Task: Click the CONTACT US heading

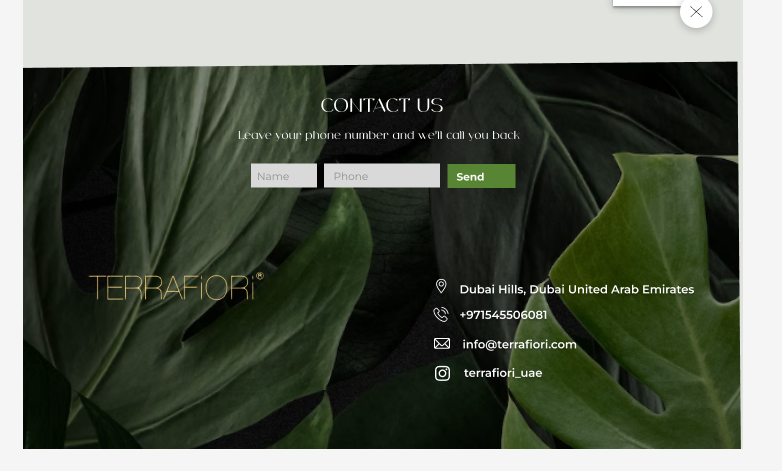Action: (x=382, y=105)
